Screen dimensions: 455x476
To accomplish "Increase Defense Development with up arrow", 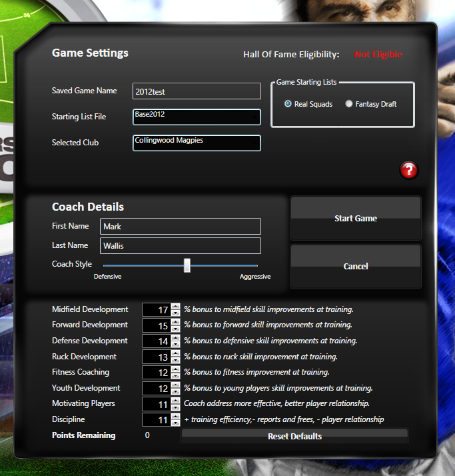I will pyautogui.click(x=176, y=338).
